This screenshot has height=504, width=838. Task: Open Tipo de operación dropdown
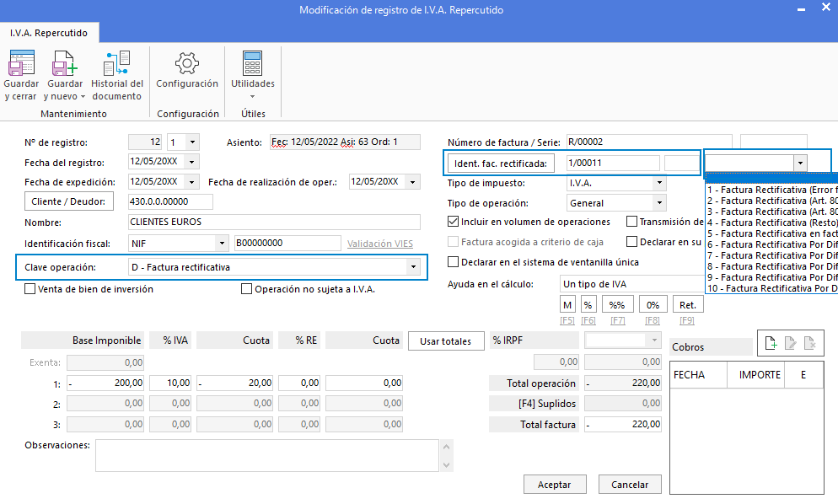tap(659, 203)
